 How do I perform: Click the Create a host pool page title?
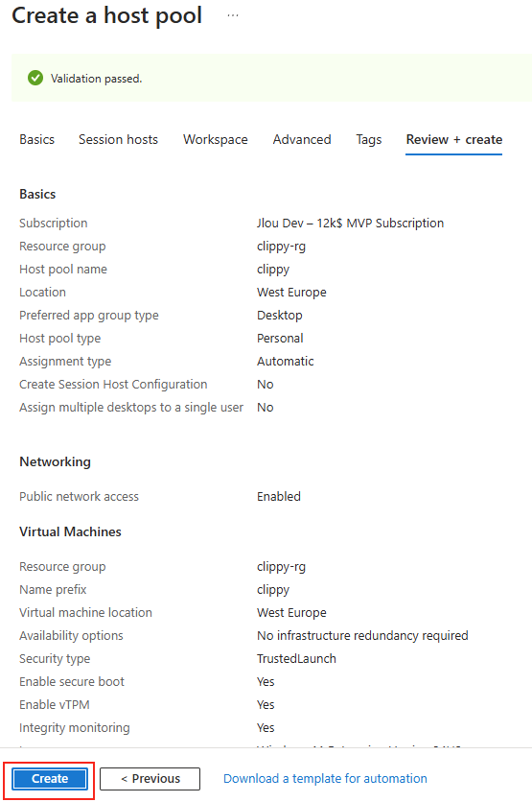tap(106, 15)
